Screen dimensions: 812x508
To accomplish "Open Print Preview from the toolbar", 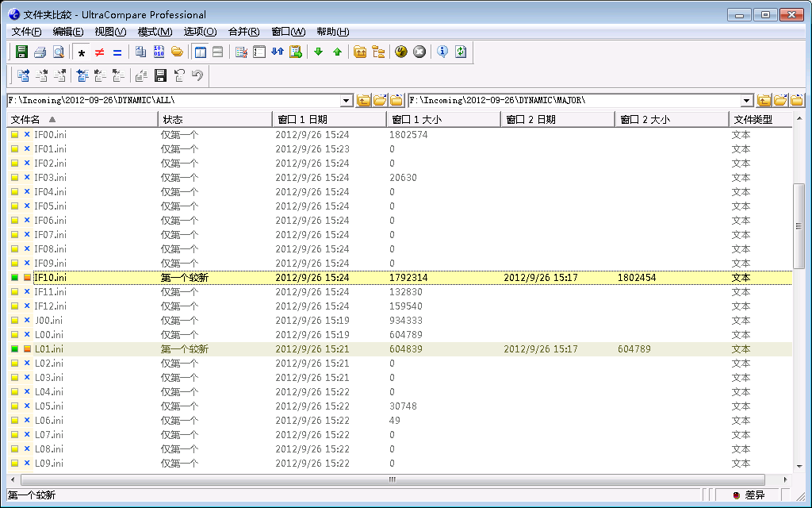I will point(58,52).
